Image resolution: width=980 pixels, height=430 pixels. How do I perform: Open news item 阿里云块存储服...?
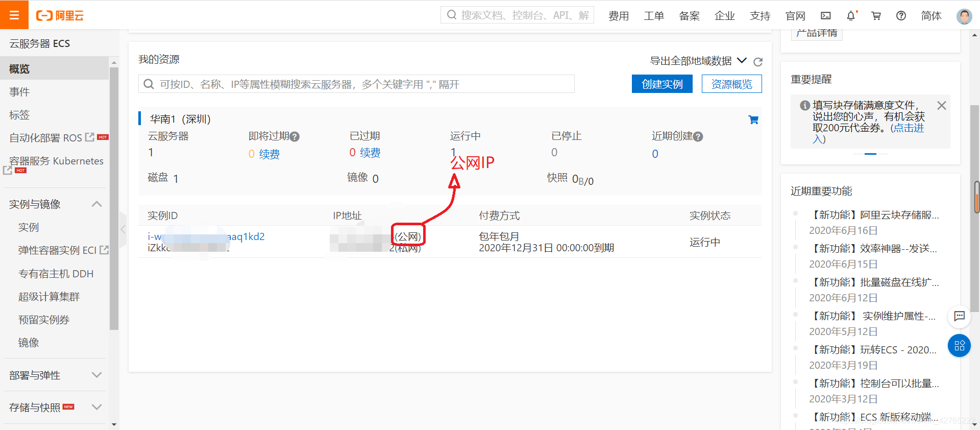(x=874, y=215)
